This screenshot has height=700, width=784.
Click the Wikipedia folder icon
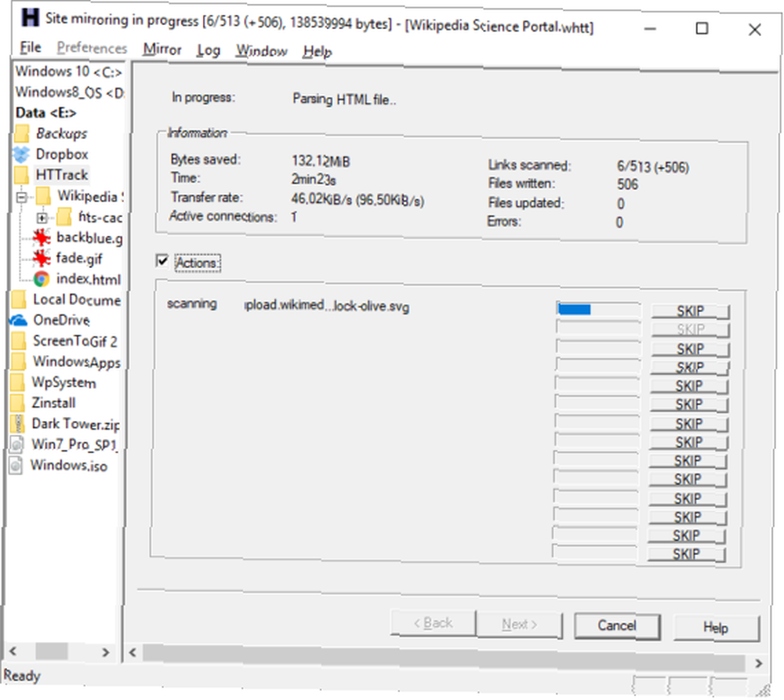43,196
